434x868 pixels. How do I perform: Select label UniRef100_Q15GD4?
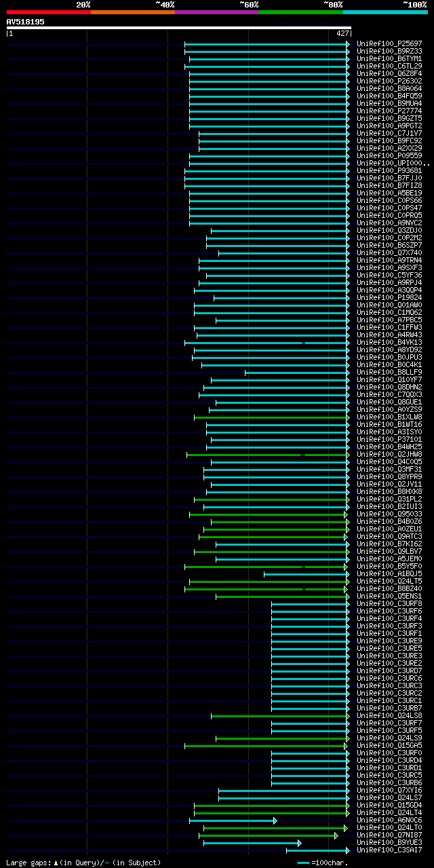[x=389, y=805]
